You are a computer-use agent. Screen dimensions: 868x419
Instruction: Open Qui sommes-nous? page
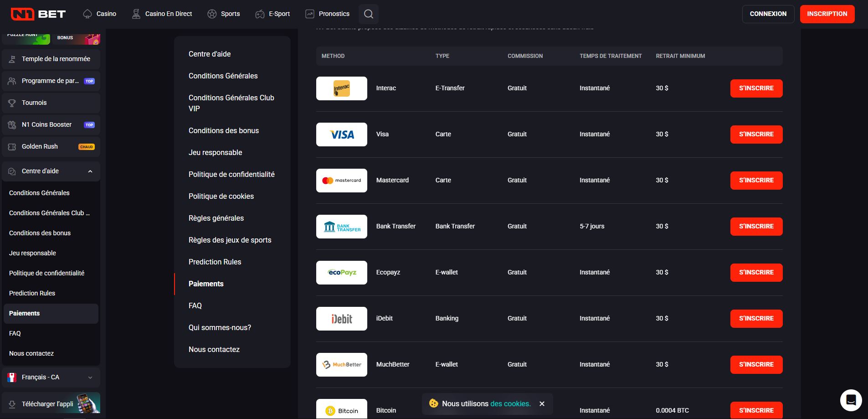click(x=220, y=328)
